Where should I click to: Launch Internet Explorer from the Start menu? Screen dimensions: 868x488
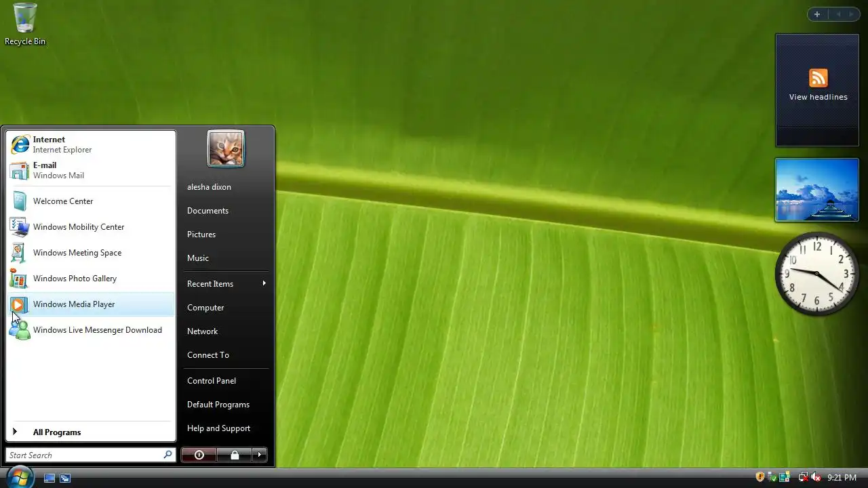point(91,144)
